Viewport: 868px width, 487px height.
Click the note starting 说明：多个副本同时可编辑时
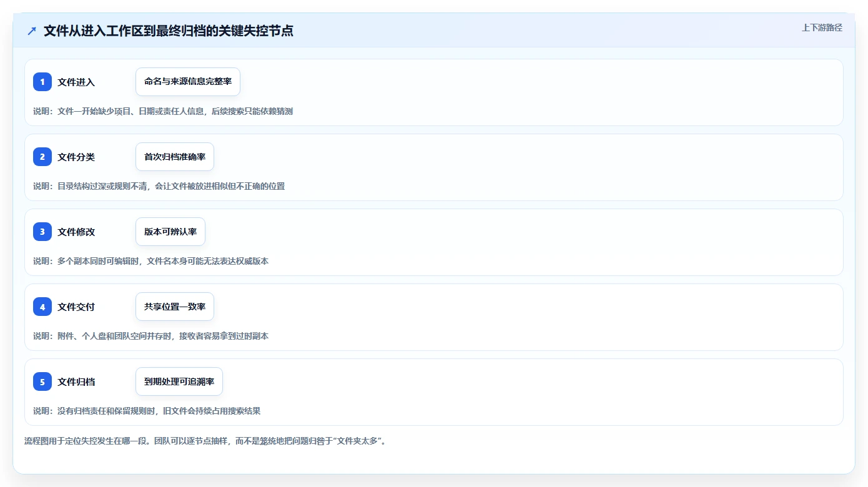point(151,261)
